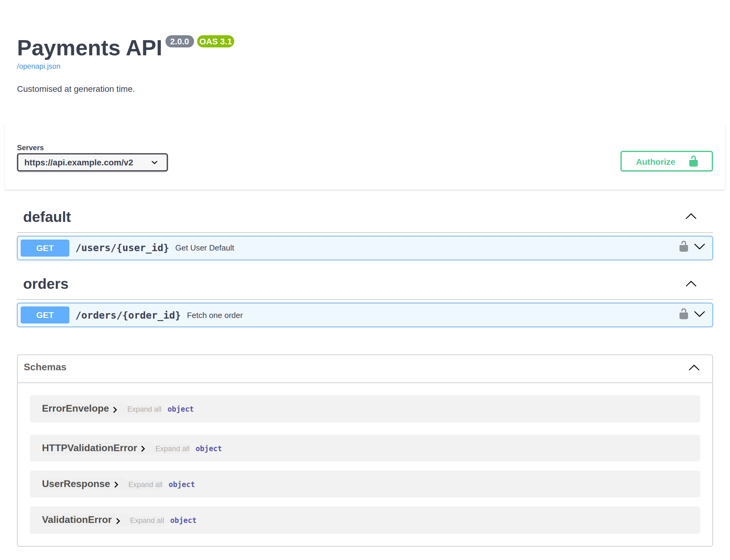Click GET badge for /users/{user_id}

pos(45,248)
